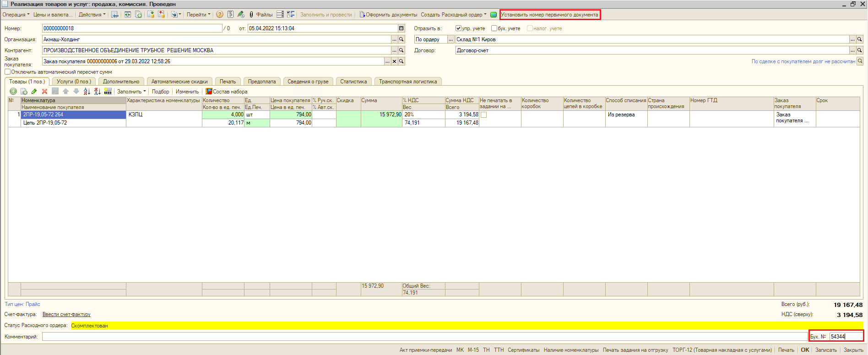The image size is (868, 355).
Task: Open ellipsis selector beside По ордеру
Action: pyautogui.click(x=451, y=39)
